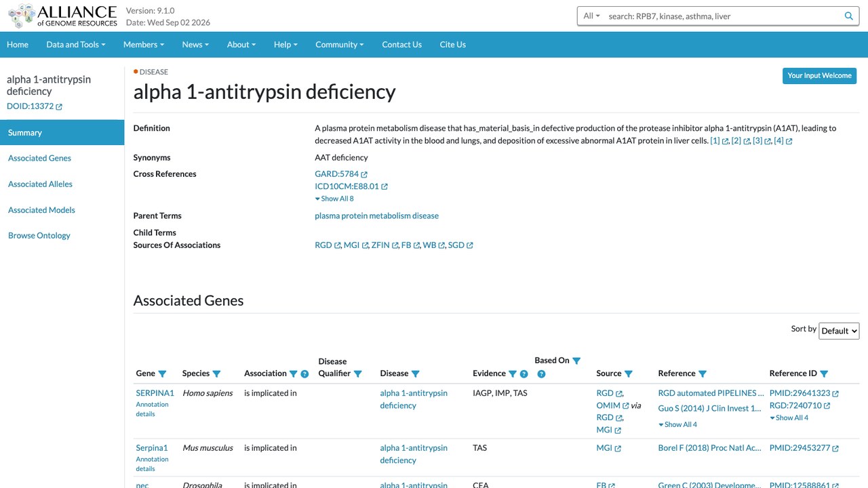The image size is (868, 488).
Task: Expand Show All 4 references for SERPINA1
Action: [677, 424]
